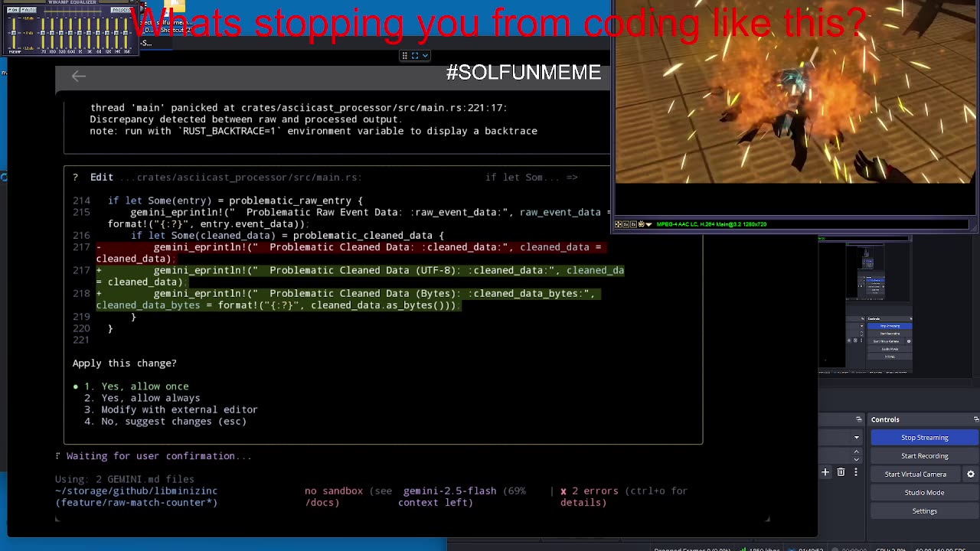
Task: Click Start Virtual Camera button
Action: [916, 474]
